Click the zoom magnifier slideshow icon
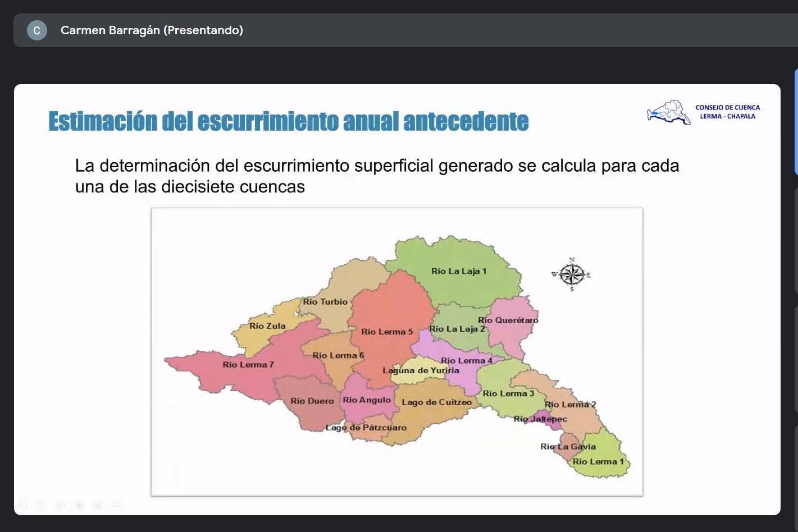 click(98, 506)
